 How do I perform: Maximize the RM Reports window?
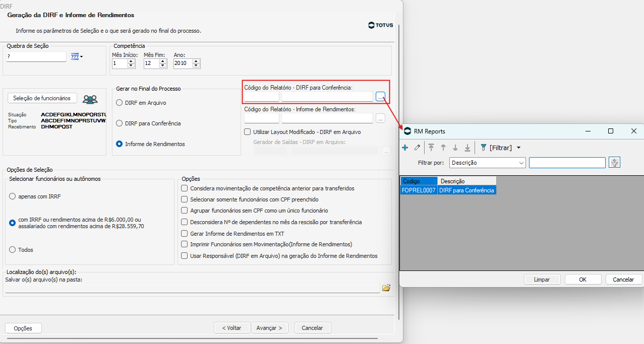611,131
